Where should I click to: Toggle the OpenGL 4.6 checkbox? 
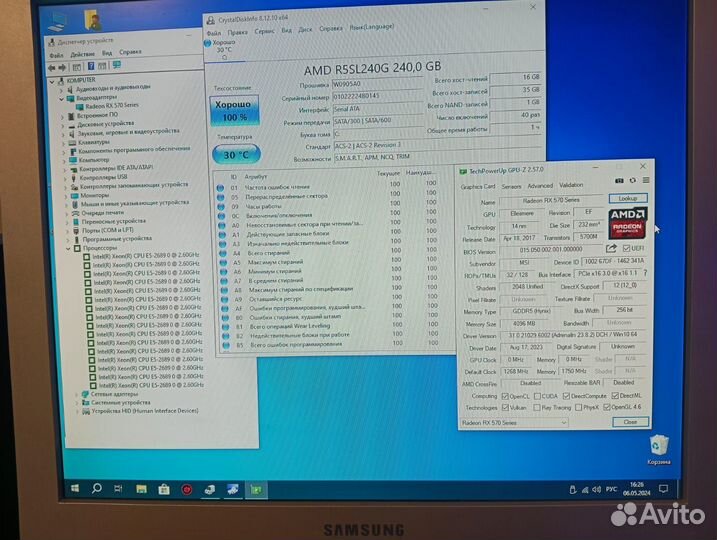pos(607,407)
